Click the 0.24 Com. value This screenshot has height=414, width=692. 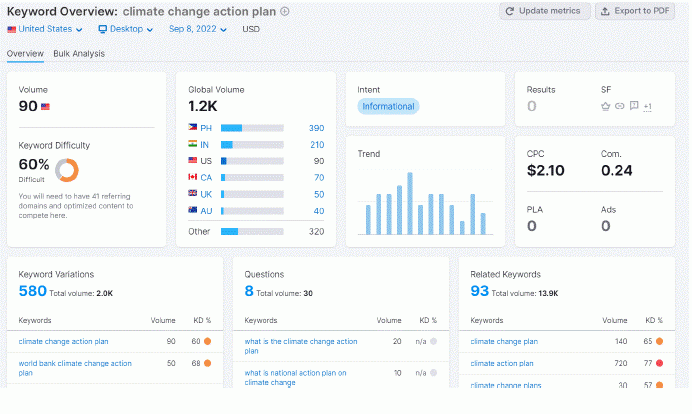point(617,171)
